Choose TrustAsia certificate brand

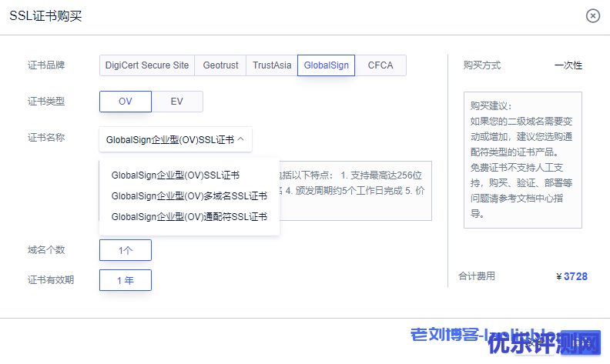pos(272,65)
